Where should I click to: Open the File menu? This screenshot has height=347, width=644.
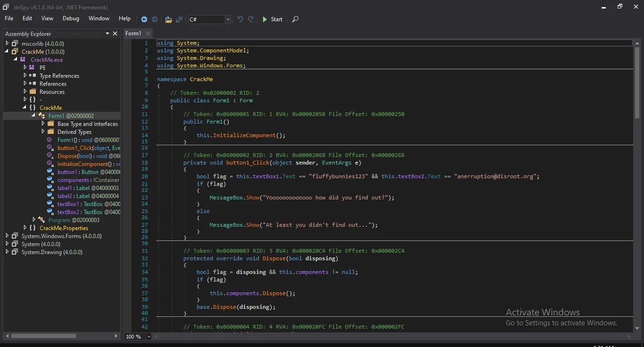pyautogui.click(x=9, y=18)
